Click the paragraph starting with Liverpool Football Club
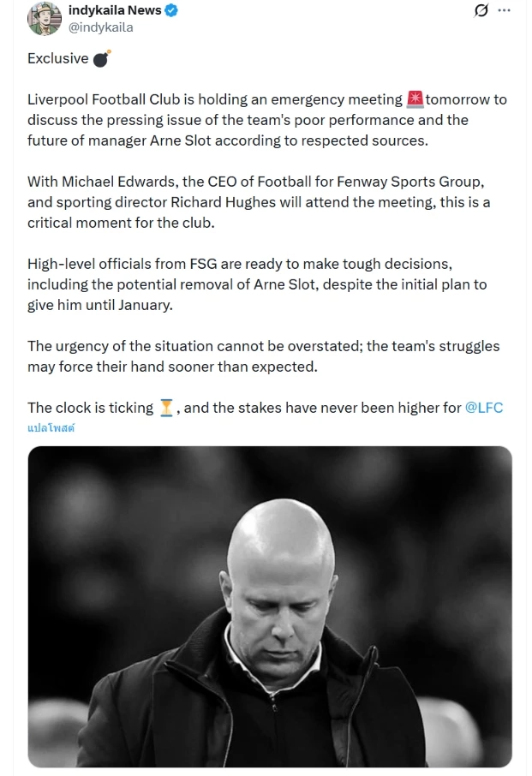 click(x=257, y=120)
